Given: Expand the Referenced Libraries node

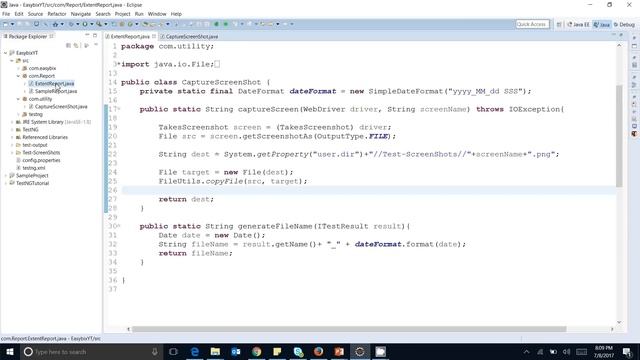Looking at the screenshot, I should (x=12, y=137).
